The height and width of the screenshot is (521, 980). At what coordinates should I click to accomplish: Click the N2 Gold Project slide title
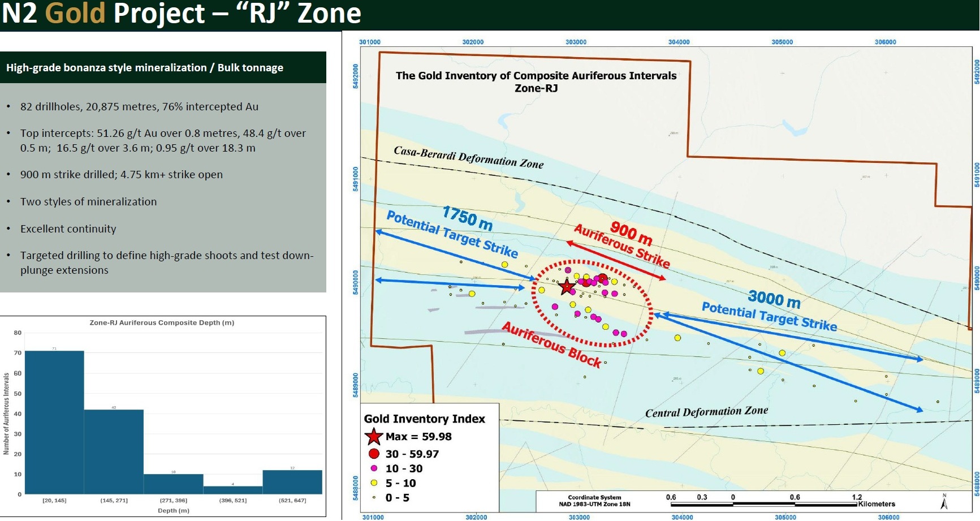(x=182, y=14)
